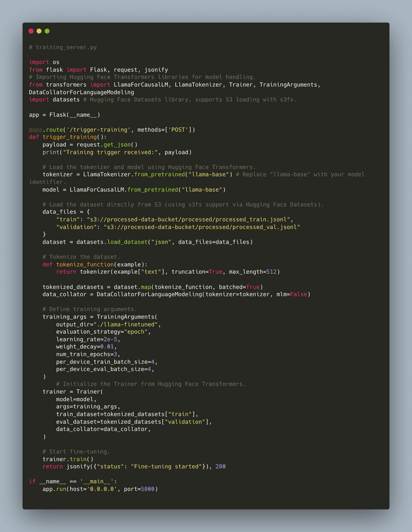Viewport: 412px width, 532px height.
Task: Click the print 'Training trigger received:' line
Action: point(117,152)
